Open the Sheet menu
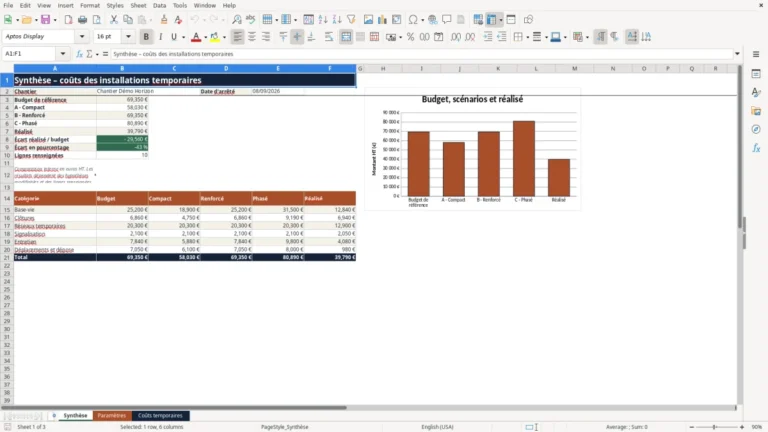768x432 pixels. coord(138,5)
